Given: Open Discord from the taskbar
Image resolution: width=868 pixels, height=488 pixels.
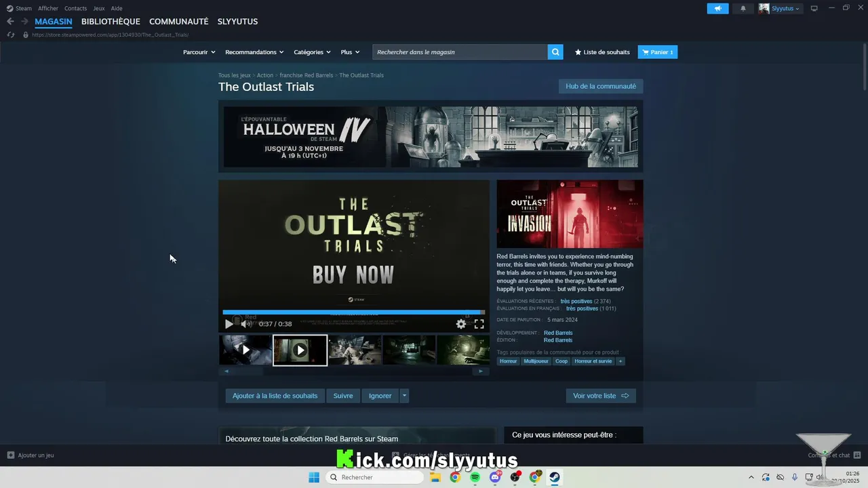Looking at the screenshot, I should coord(496,477).
